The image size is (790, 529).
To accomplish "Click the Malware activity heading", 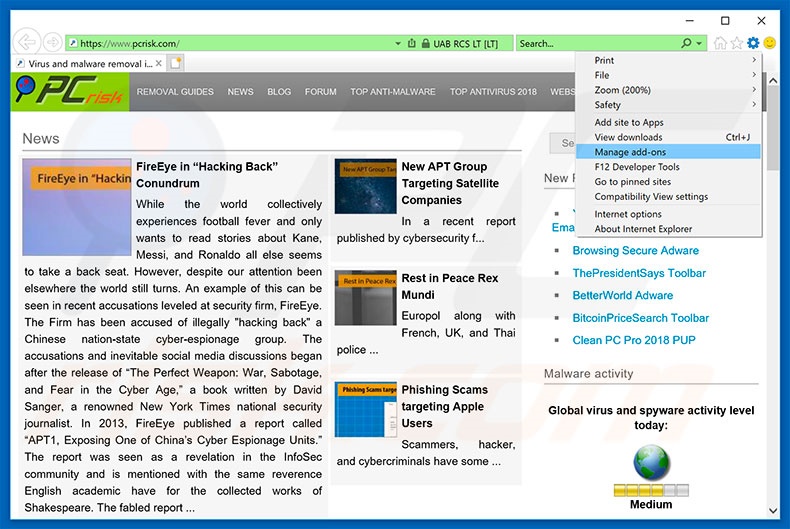I will 588,373.
